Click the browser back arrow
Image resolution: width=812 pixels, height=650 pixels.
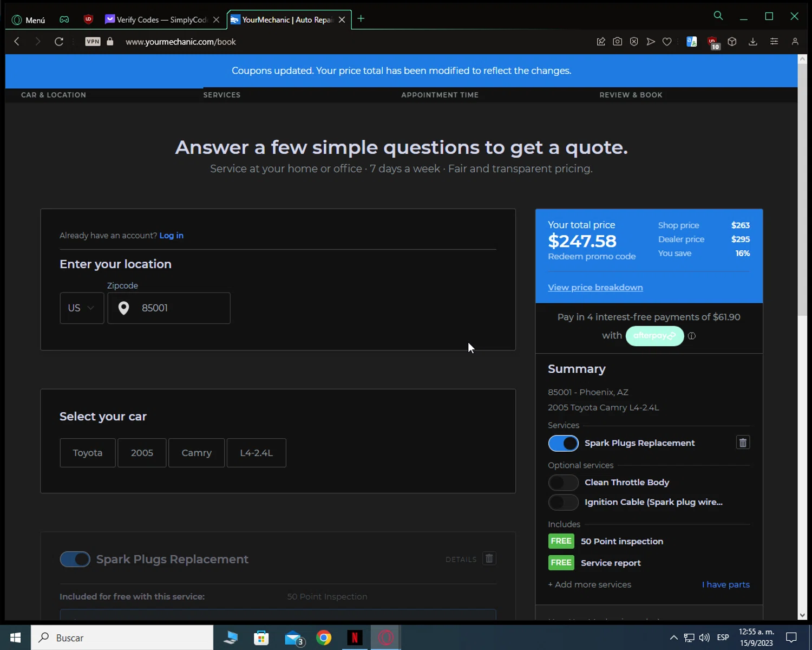pos(17,41)
